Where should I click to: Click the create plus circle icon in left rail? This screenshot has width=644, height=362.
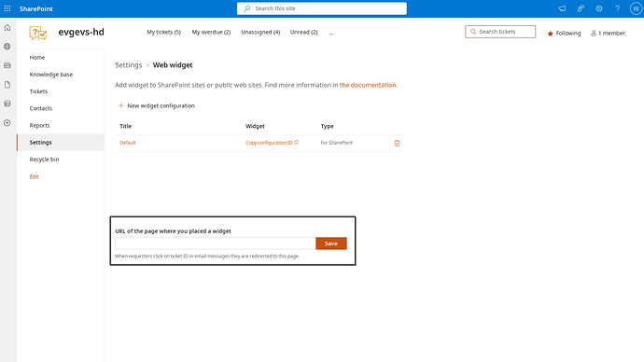7,123
